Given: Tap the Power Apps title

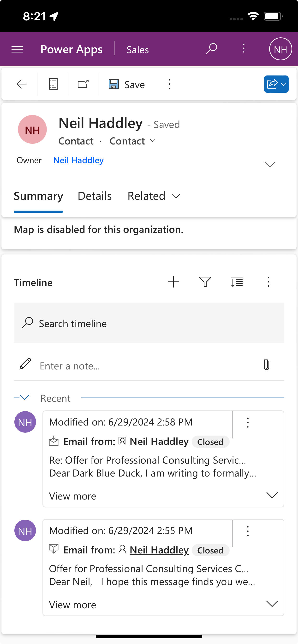Looking at the screenshot, I should [x=72, y=50].
